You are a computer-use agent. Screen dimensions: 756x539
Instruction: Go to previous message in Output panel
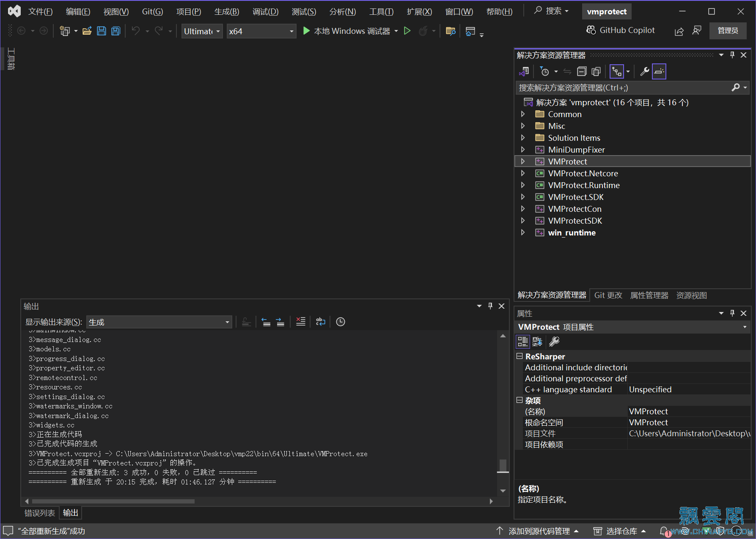[266, 322]
